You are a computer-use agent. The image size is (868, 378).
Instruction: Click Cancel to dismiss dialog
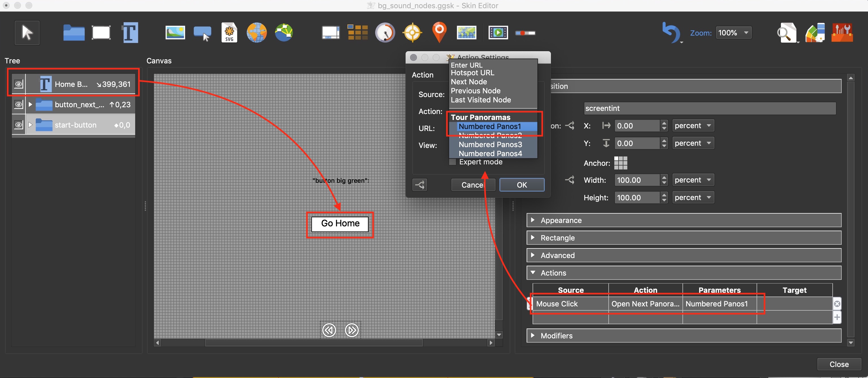click(473, 184)
